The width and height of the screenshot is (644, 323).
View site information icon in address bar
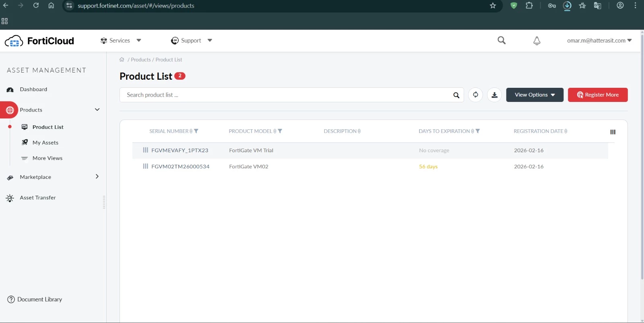69,6
